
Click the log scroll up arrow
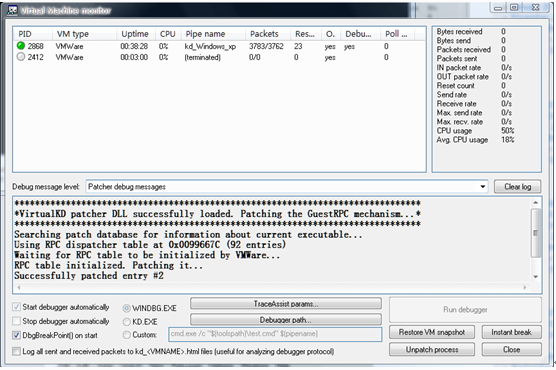(535, 203)
